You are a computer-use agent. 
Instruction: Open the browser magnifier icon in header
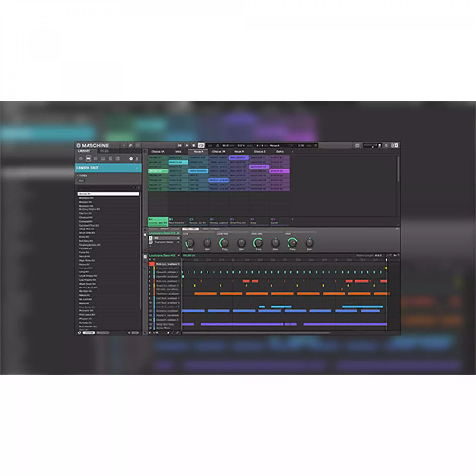[x=131, y=145]
